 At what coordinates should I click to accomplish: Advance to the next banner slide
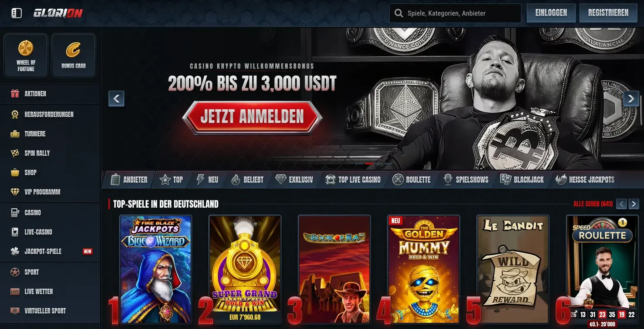[631, 99]
